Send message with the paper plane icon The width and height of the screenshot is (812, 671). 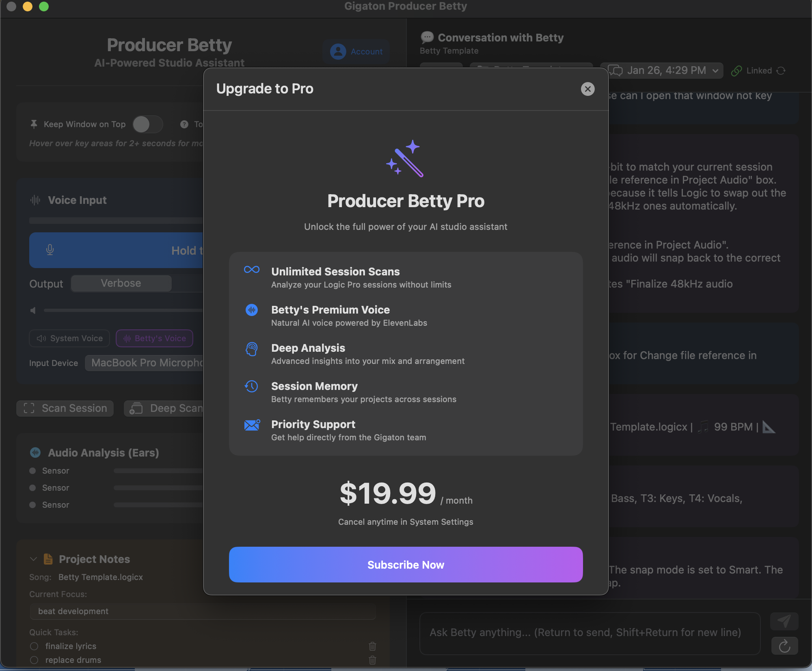point(785,621)
